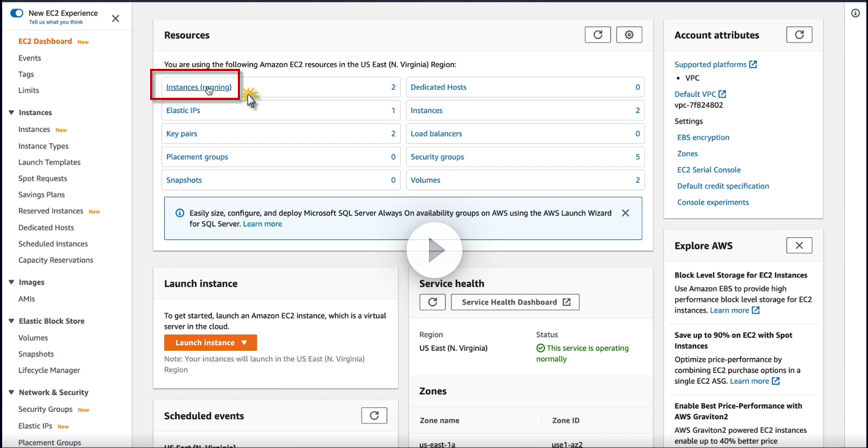This screenshot has height=448, width=868.
Task: Refresh the Scheduled events panel
Action: pos(374,416)
